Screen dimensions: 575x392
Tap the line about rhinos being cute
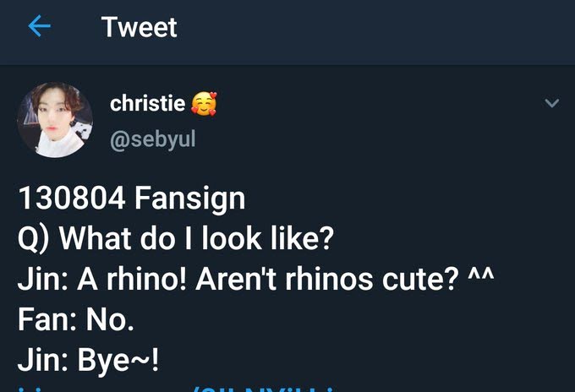(x=255, y=280)
